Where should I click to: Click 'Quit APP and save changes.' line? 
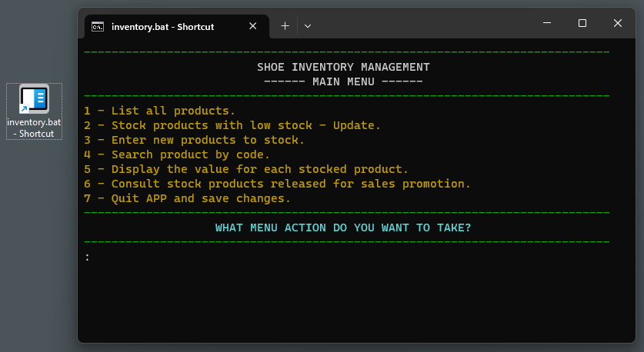(x=187, y=198)
